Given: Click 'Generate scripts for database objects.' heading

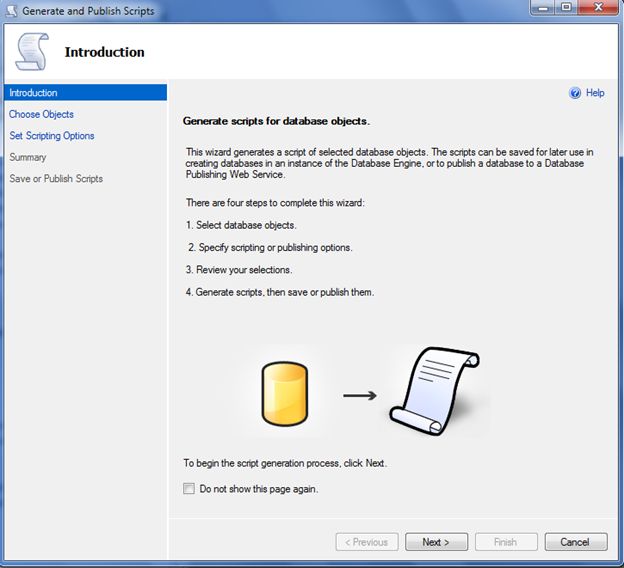Looking at the screenshot, I should [x=276, y=121].
